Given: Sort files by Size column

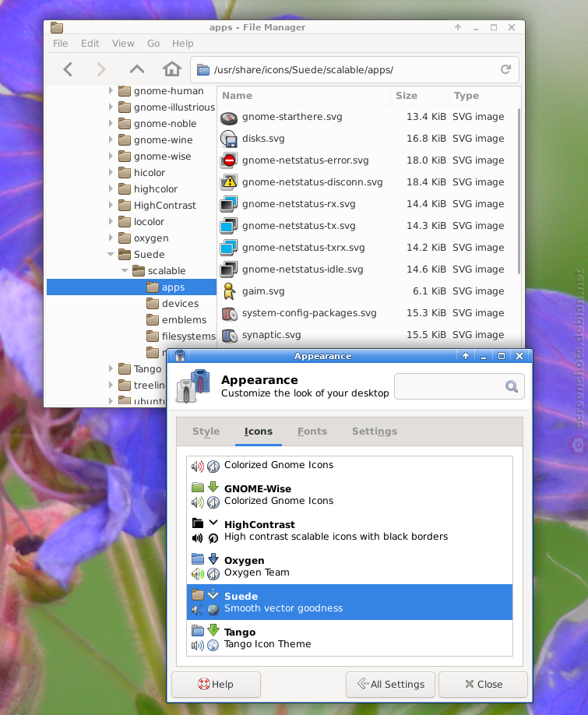Looking at the screenshot, I should tap(419, 96).
